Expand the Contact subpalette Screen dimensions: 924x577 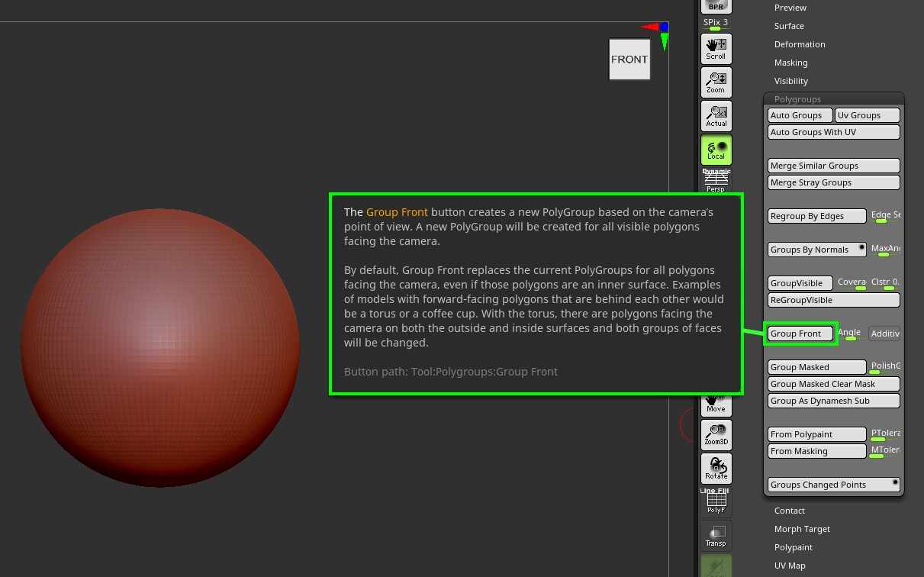(790, 511)
